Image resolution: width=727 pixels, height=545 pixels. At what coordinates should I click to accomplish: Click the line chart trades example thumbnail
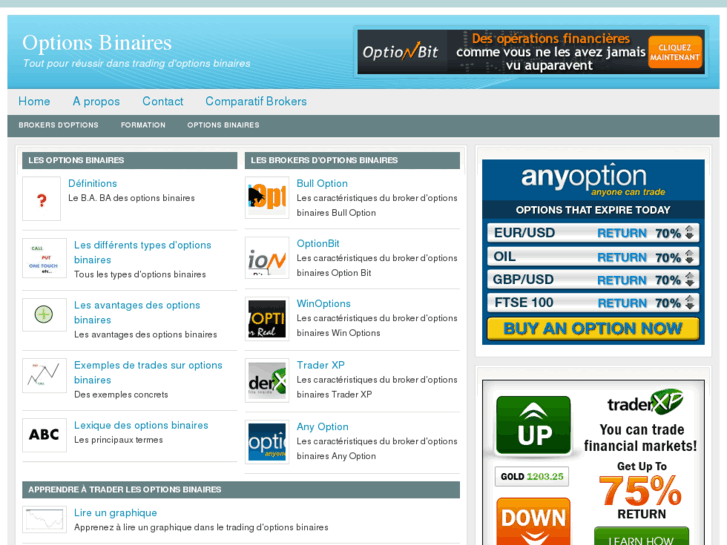pos(44,375)
